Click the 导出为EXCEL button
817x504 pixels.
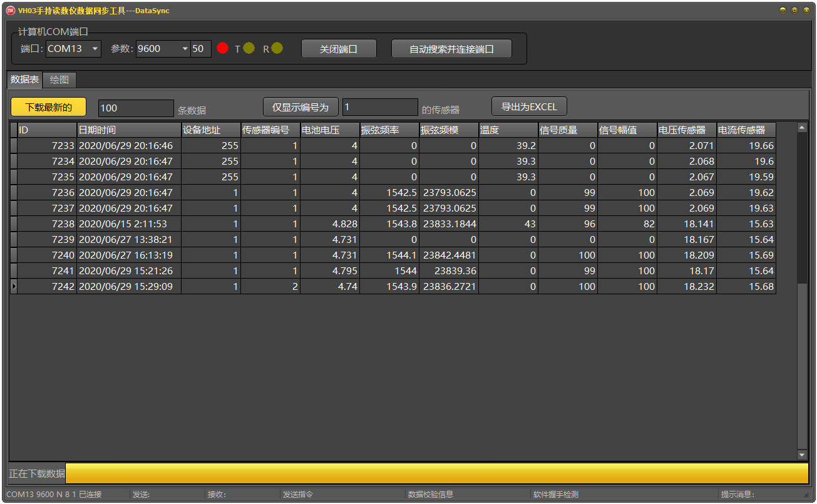pos(529,106)
